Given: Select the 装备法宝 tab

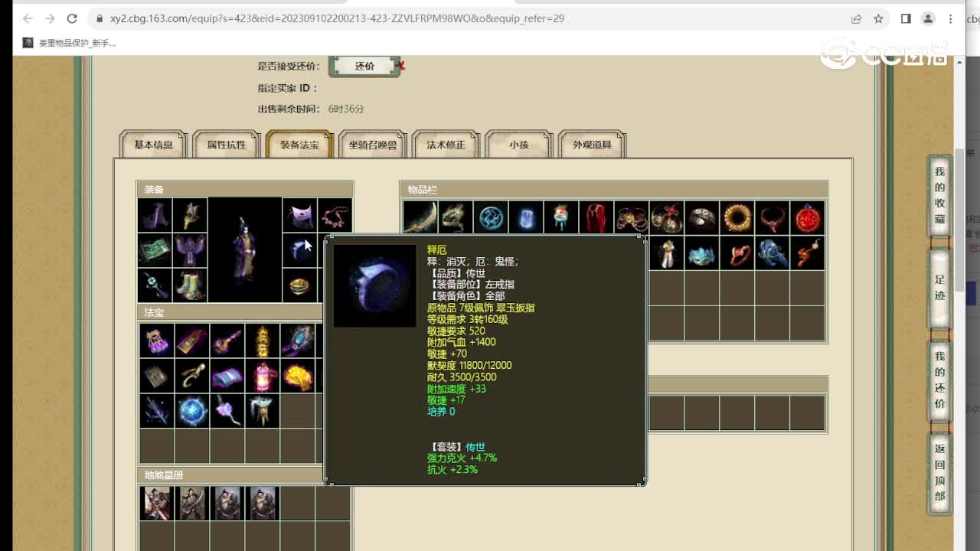Looking at the screenshot, I should (299, 145).
